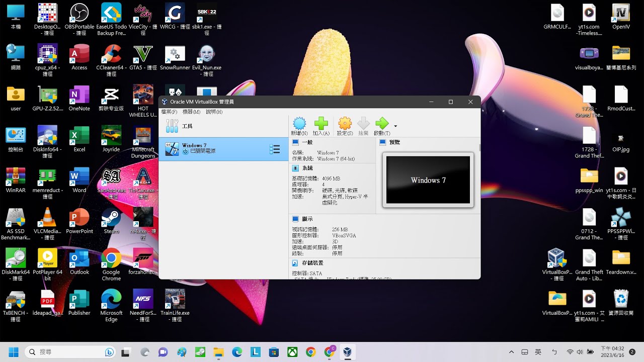The width and height of the screenshot is (644, 362).
Task: Select the cpuz_x64 desktop shortcut
Action: click(x=47, y=60)
